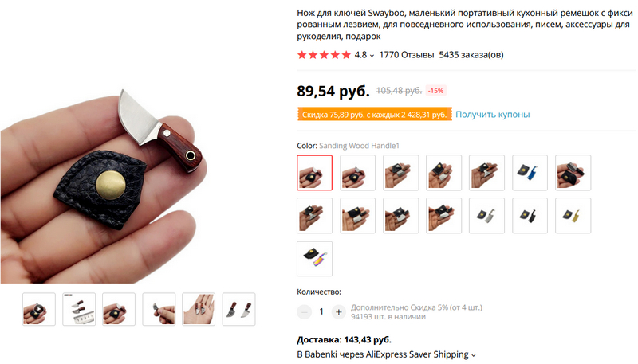Click the minus button to decrease quantity
638x364 pixels.
tap(304, 312)
